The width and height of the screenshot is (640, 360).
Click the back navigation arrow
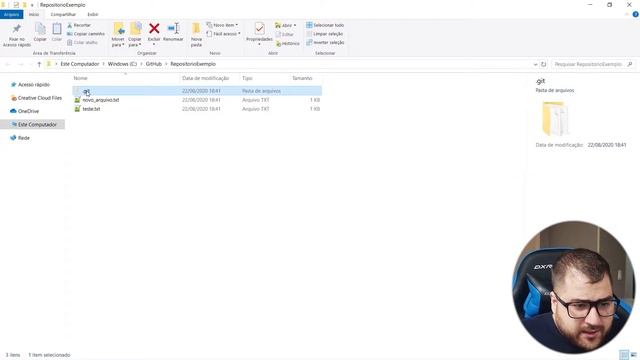[8, 64]
